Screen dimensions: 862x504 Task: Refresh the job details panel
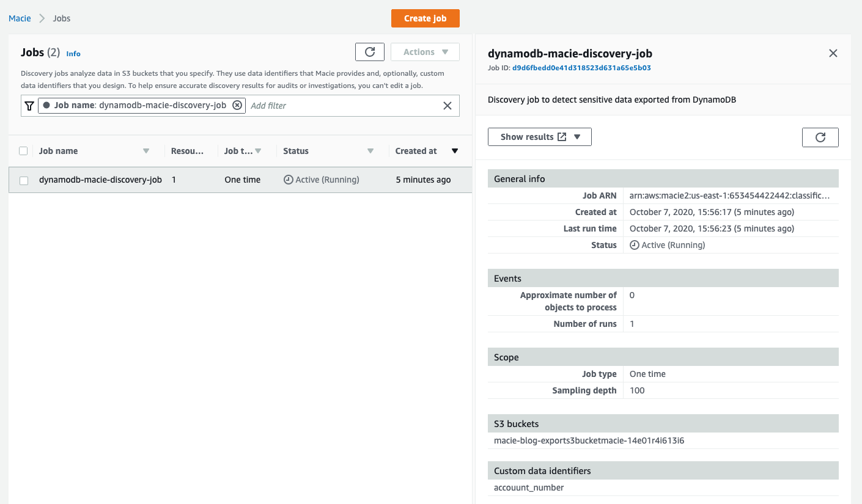click(x=820, y=137)
